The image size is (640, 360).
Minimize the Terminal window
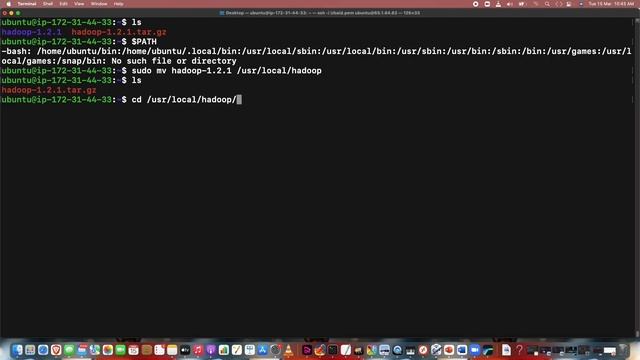click(x=11, y=13)
